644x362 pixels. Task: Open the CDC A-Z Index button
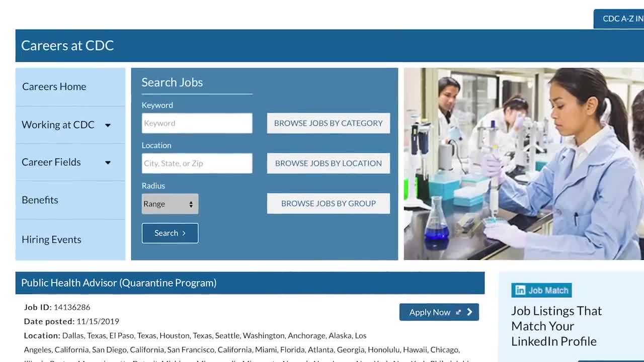(619, 19)
